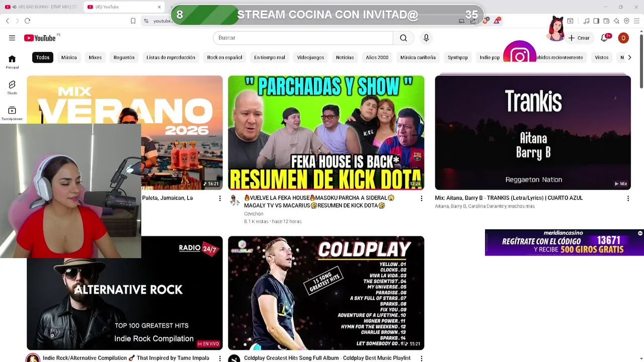Image resolution: width=644 pixels, height=362 pixels.
Task: Go to Principal in the sidebar
Action: coord(12,62)
